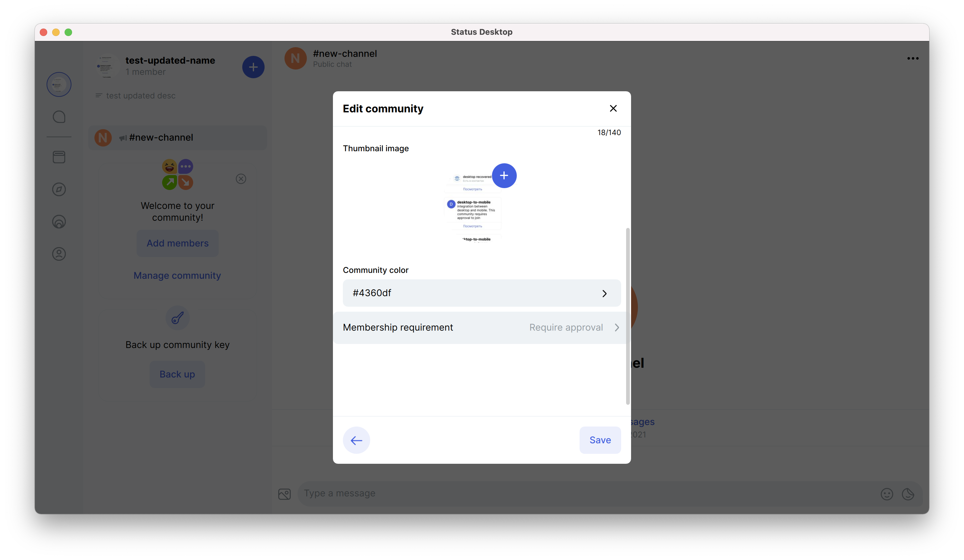Open the browser compass icon
Screen dimensions: 964x560
pyautogui.click(x=59, y=189)
